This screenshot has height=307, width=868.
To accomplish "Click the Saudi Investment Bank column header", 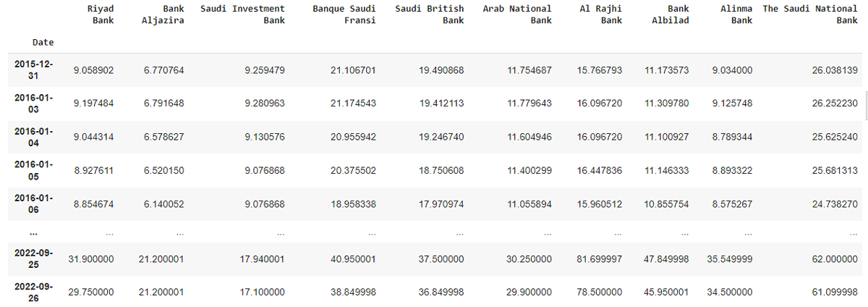I will click(242, 14).
